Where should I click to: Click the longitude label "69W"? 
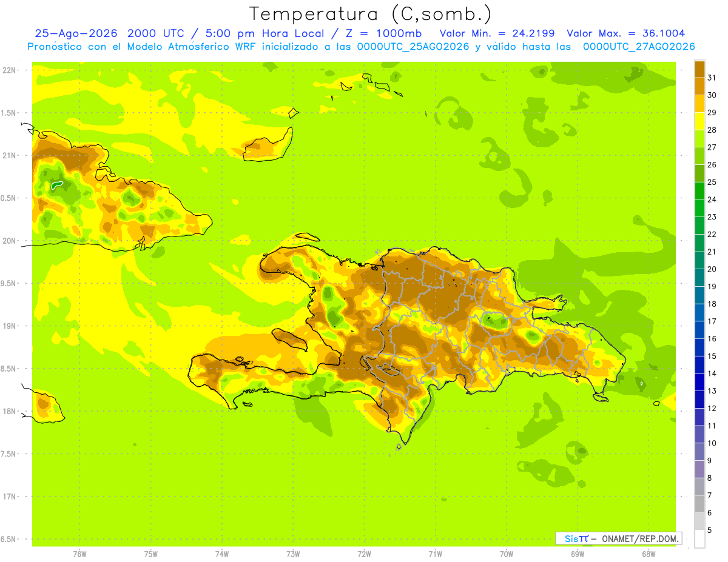577,554
